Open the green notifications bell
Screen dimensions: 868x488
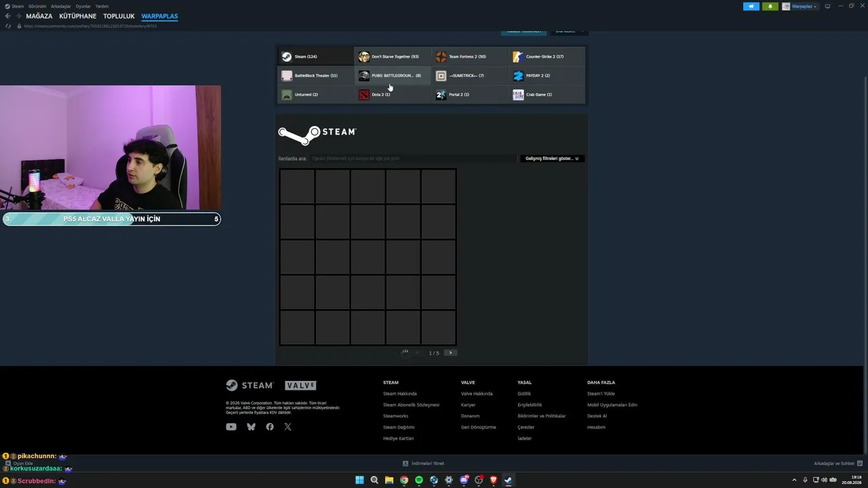770,6
